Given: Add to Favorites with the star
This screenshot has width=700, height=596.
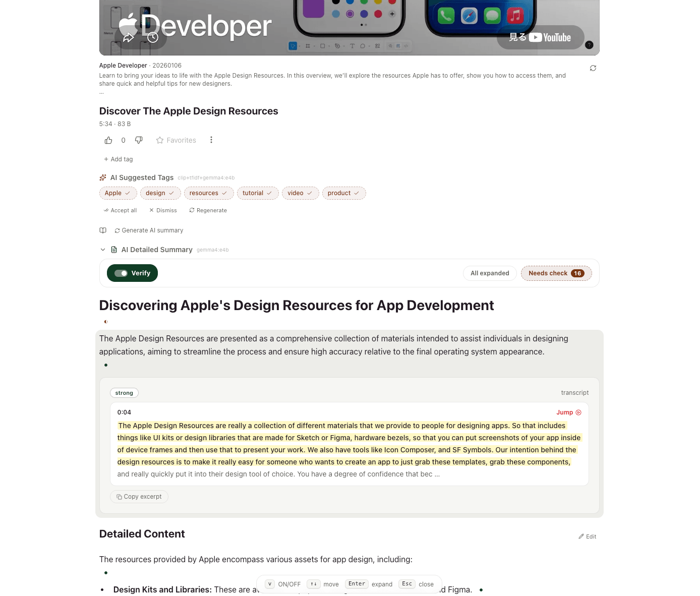Looking at the screenshot, I should point(176,140).
